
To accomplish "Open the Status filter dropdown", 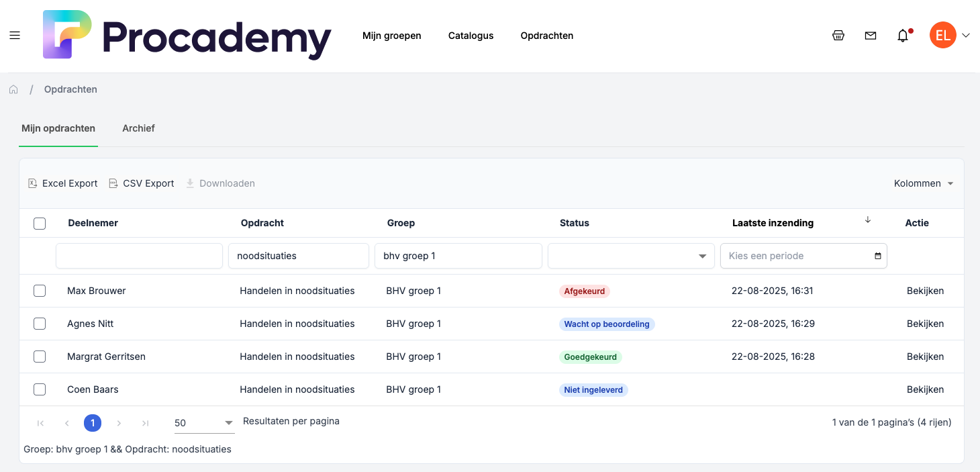I will click(631, 256).
